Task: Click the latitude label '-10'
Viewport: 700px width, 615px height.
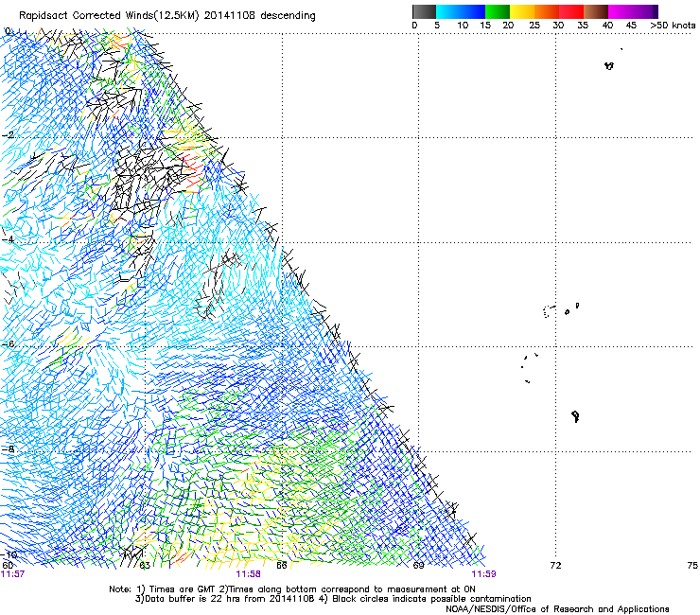Action: click(9, 554)
